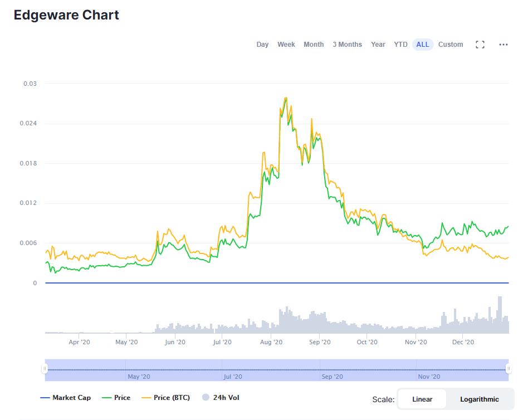523x420 pixels.
Task: Open the fullscreen chart view icon
Action: pyautogui.click(x=480, y=45)
